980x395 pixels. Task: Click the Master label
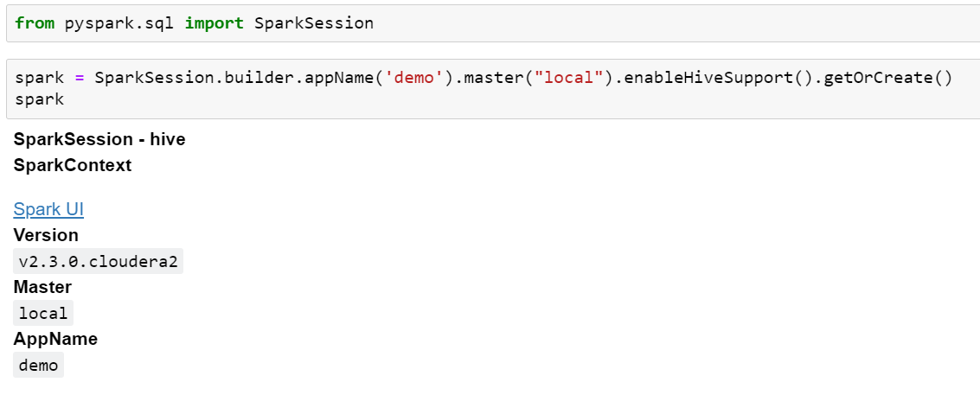point(42,287)
